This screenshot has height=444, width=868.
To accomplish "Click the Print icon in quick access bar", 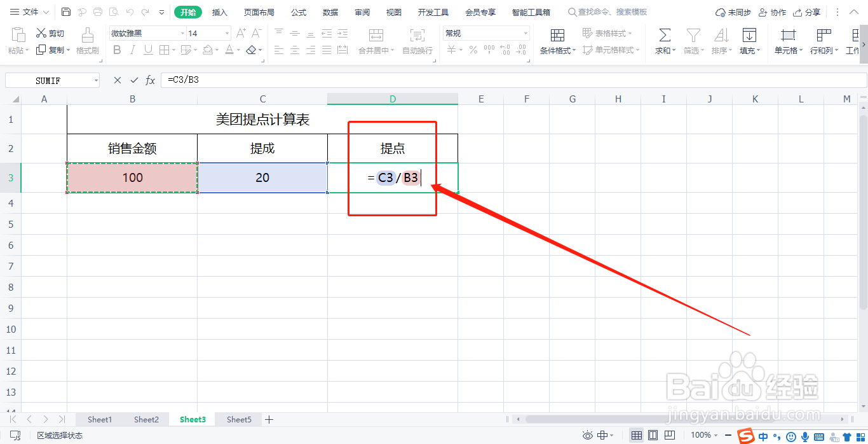I will [x=97, y=12].
